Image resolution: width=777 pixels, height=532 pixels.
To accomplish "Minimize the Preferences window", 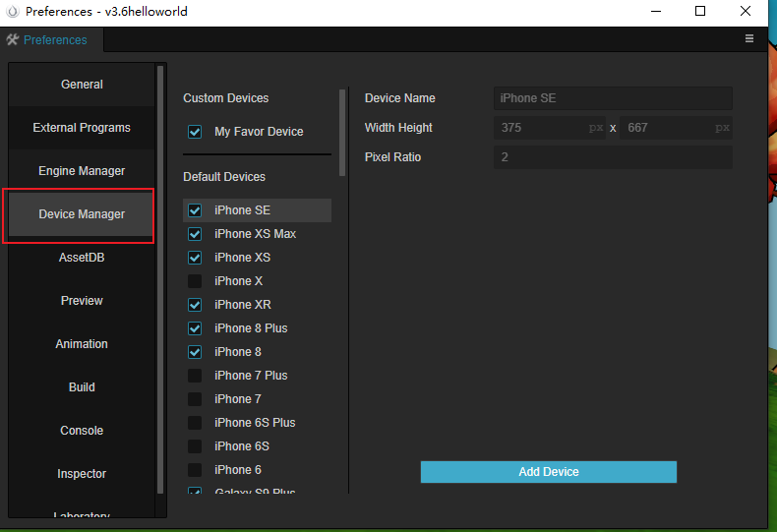I will point(656,11).
